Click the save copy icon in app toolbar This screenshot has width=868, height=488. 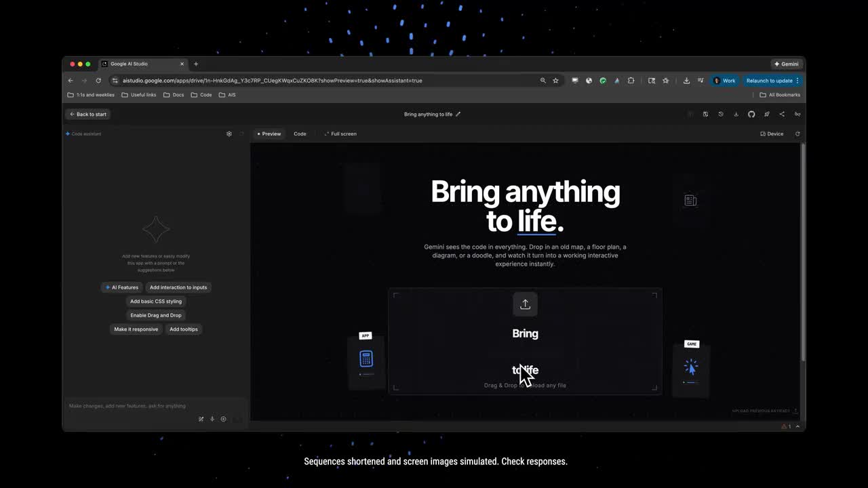pos(705,114)
